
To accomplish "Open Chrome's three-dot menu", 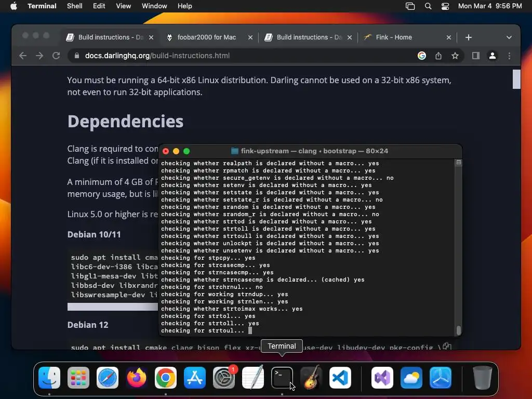I will tap(509, 56).
